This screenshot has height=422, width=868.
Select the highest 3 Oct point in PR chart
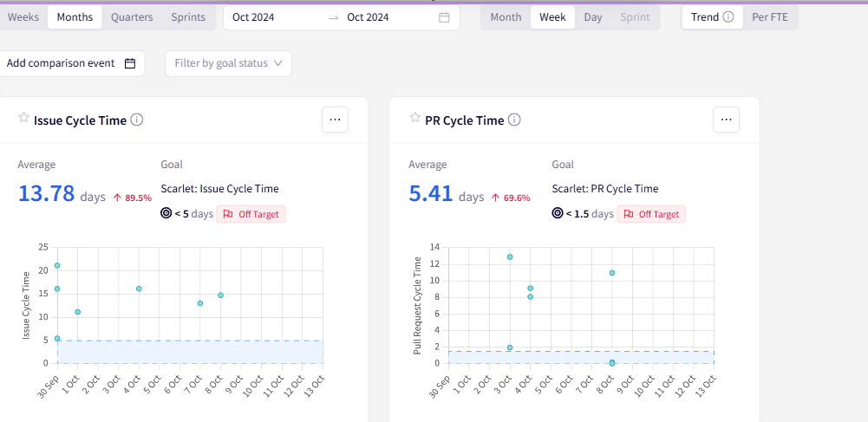(x=510, y=256)
